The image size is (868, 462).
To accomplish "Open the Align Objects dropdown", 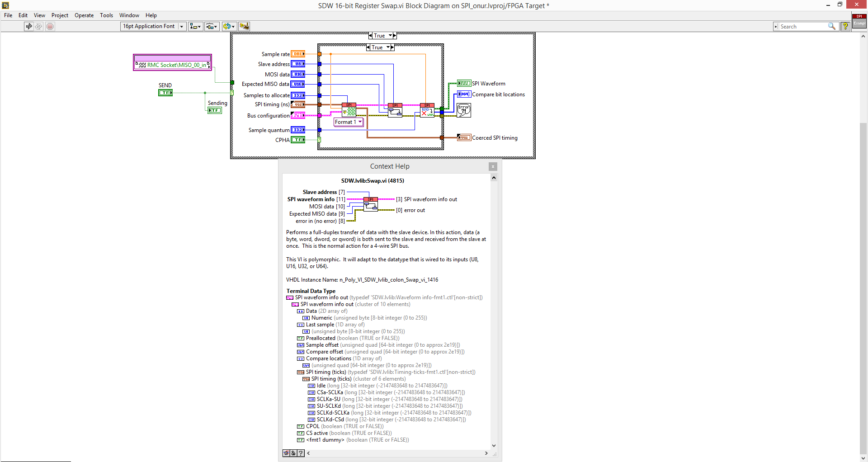I will tap(195, 26).
